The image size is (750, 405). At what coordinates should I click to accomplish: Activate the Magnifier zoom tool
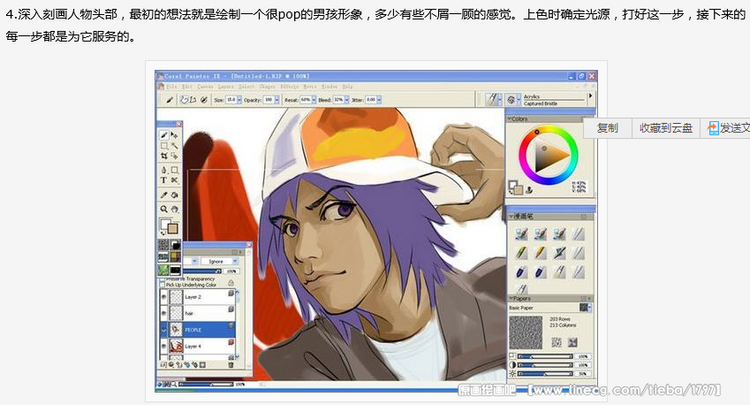164,209
